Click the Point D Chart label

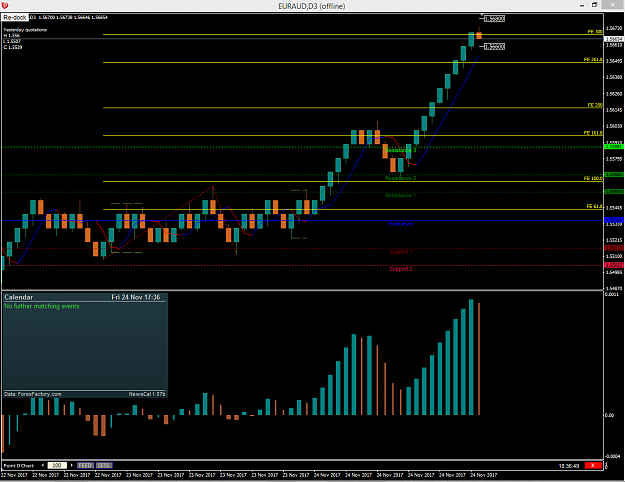click(x=19, y=466)
